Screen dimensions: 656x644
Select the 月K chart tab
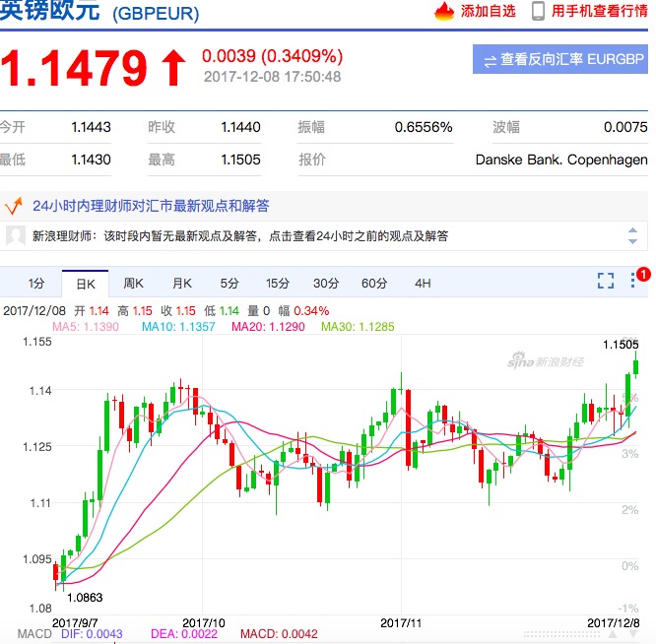pos(181,284)
